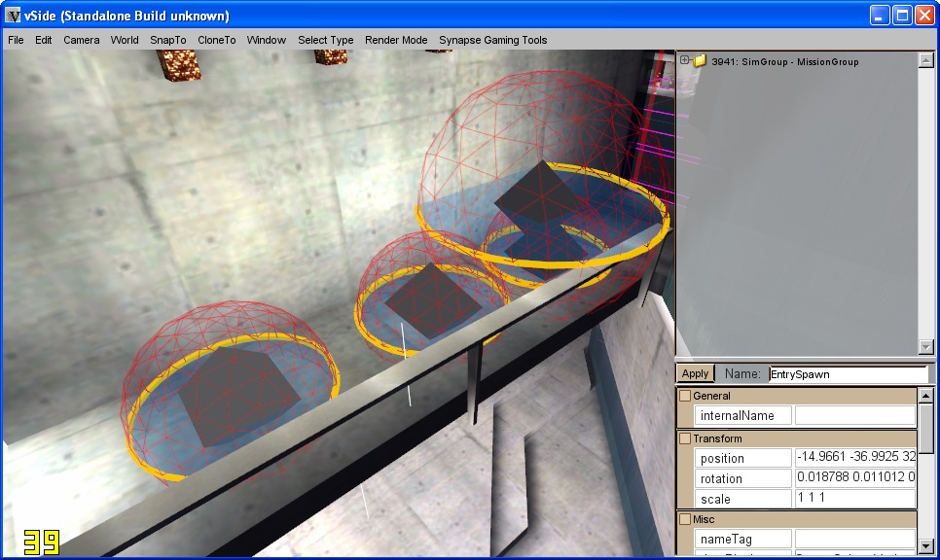Open the Render Mode menu

click(x=396, y=40)
